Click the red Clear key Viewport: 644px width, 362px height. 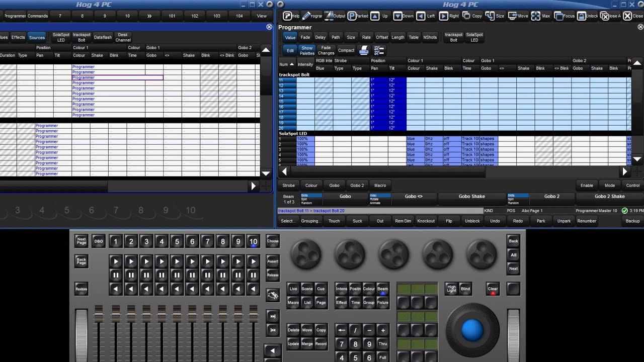click(x=493, y=289)
